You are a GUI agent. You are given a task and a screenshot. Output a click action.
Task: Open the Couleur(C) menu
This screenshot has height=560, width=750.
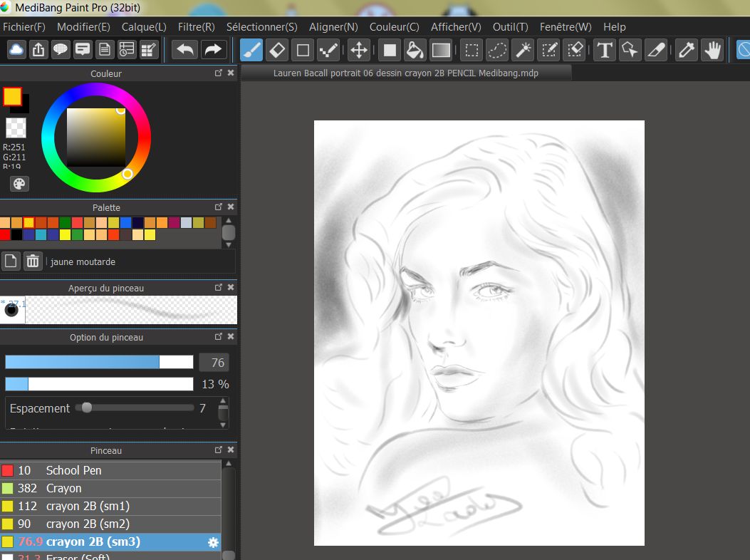pos(394,27)
